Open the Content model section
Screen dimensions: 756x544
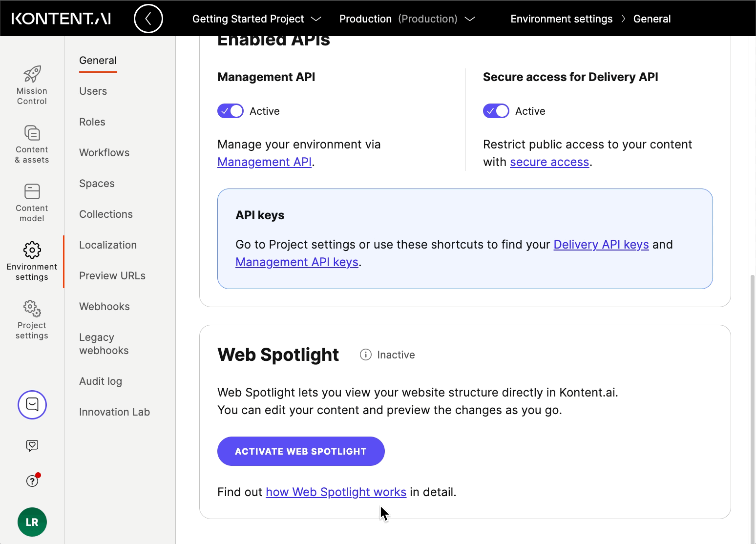[32, 202]
